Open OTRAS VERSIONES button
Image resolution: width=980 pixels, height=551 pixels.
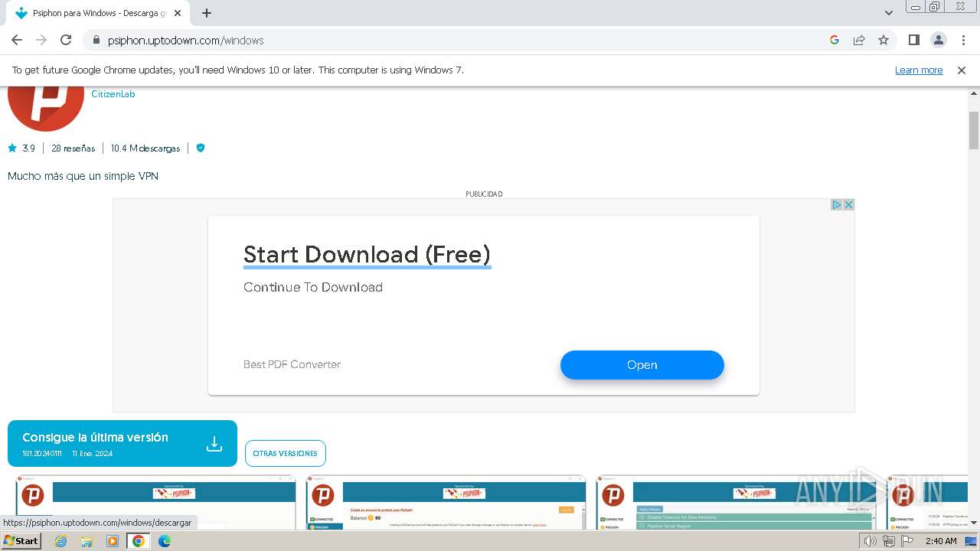pyautogui.click(x=286, y=453)
